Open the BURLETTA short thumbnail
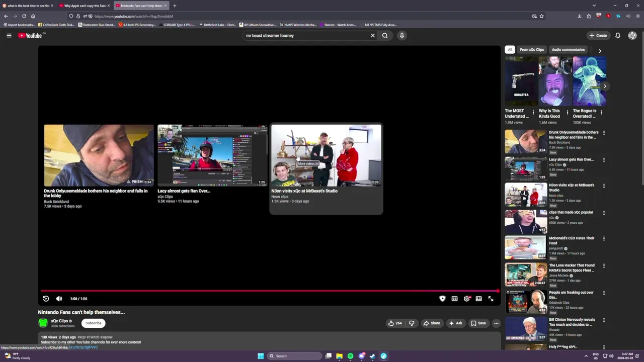 (x=521, y=81)
